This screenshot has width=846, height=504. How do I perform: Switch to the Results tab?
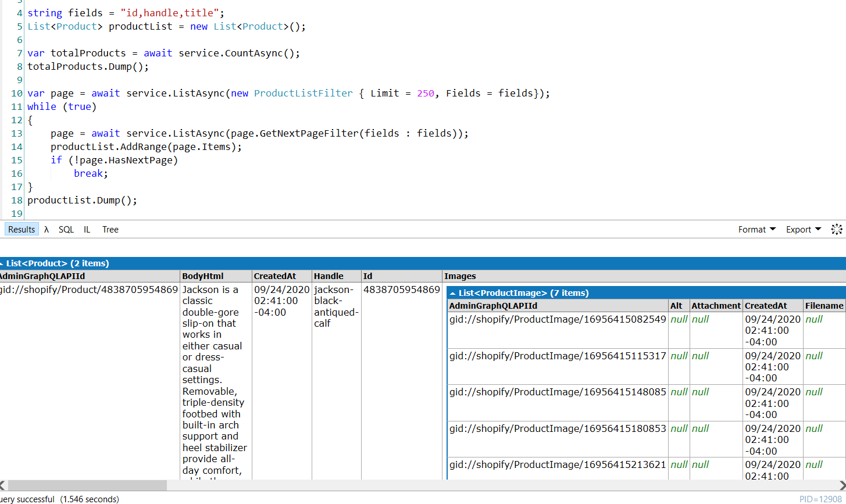21,229
